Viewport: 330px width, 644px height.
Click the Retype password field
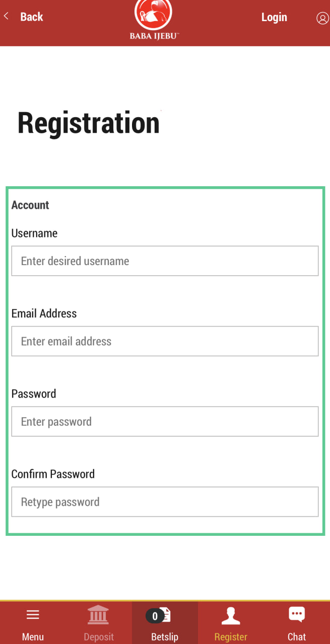(165, 502)
